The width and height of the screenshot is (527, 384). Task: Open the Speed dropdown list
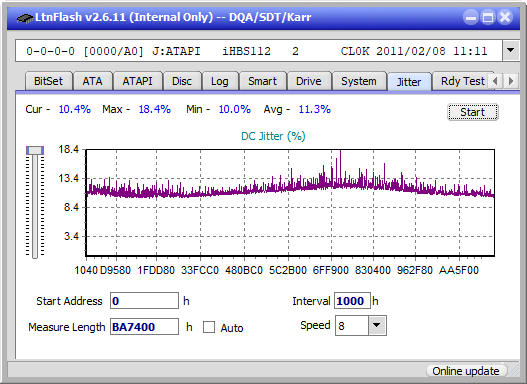[x=377, y=325]
